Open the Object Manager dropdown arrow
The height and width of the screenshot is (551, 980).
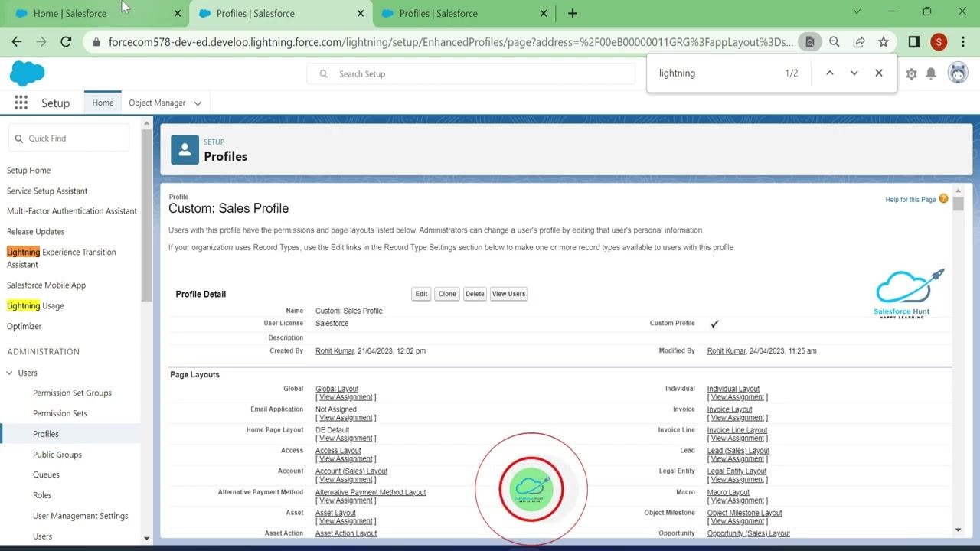198,103
